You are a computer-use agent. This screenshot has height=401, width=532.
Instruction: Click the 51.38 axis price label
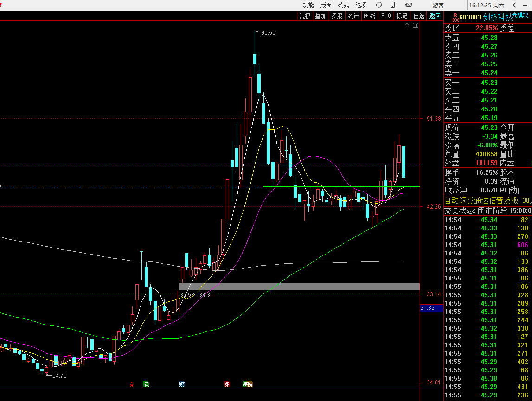(434, 119)
